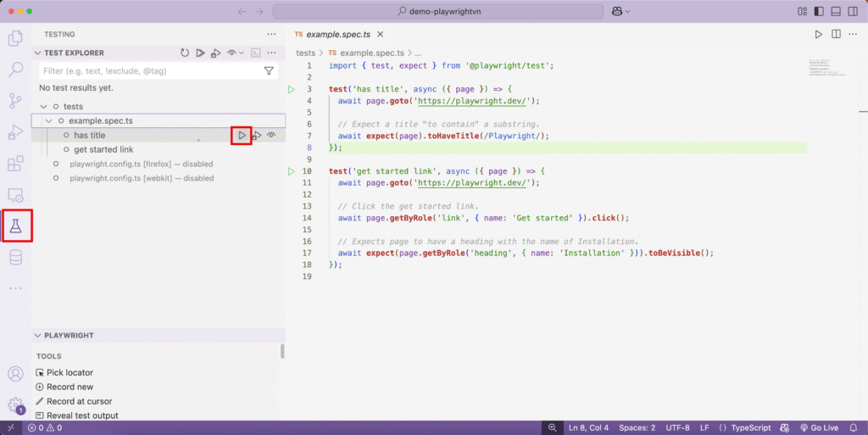This screenshot has height=435, width=868.
Task: Open continuous run dropdown arrow
Action: [x=242, y=53]
